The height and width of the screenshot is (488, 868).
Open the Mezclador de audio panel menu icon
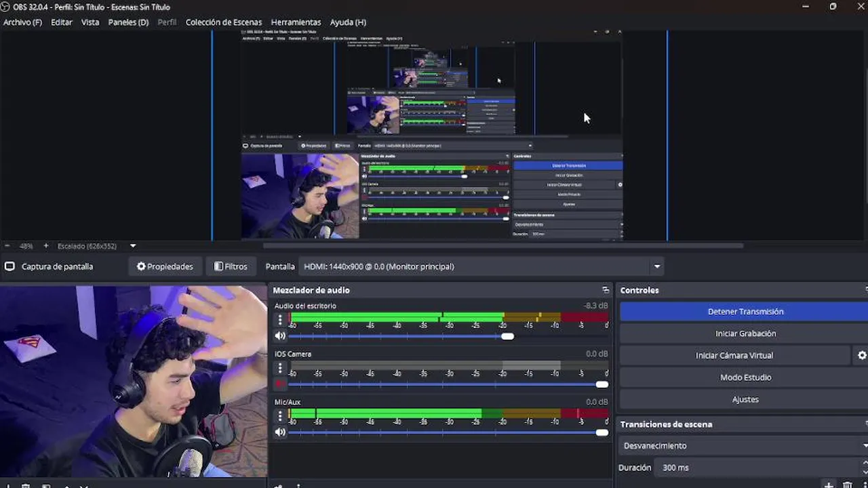click(606, 290)
